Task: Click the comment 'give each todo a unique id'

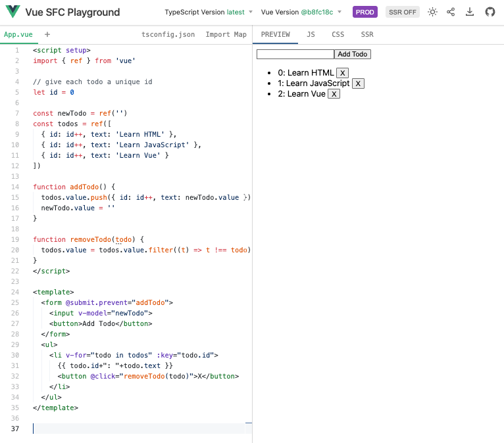Action: [93, 82]
